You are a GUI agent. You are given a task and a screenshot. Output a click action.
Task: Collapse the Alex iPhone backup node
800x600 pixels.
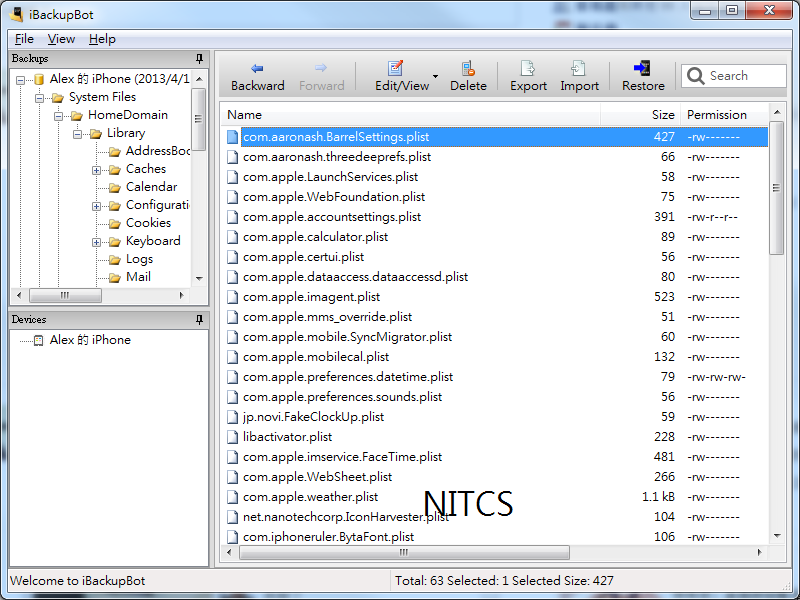coord(20,80)
